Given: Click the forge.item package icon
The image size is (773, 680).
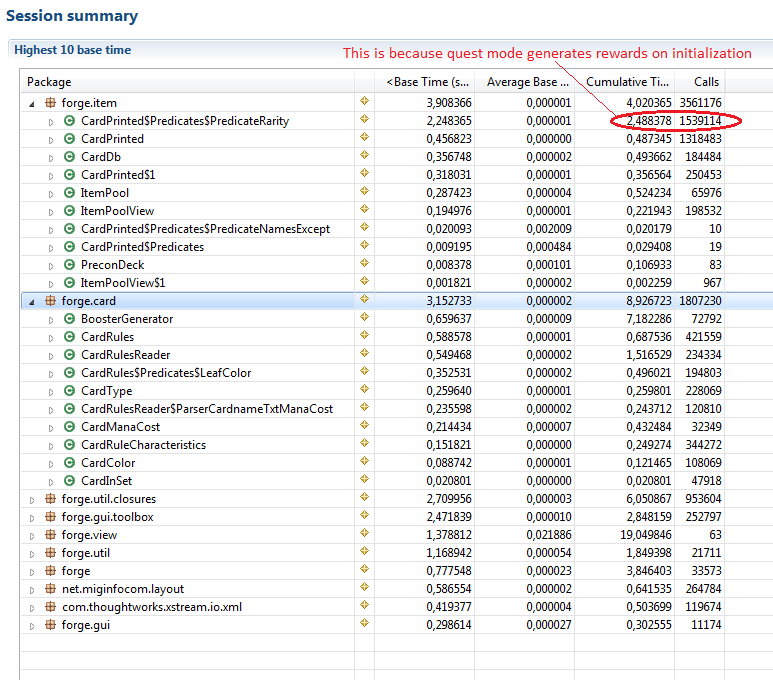Looking at the screenshot, I should tap(50, 103).
